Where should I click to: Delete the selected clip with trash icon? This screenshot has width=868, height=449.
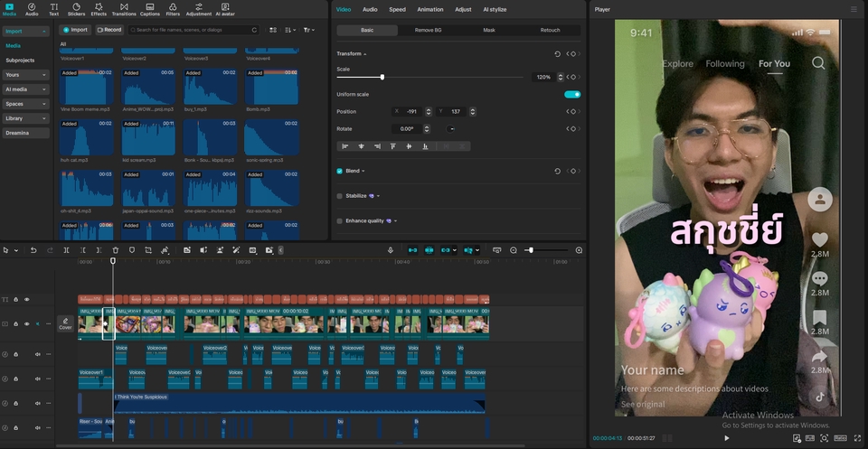point(116,250)
